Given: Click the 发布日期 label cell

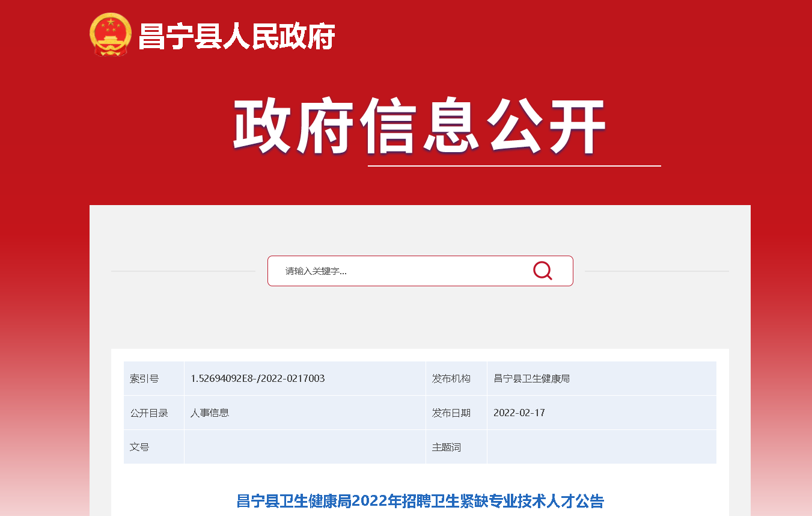Looking at the screenshot, I should (x=451, y=413).
